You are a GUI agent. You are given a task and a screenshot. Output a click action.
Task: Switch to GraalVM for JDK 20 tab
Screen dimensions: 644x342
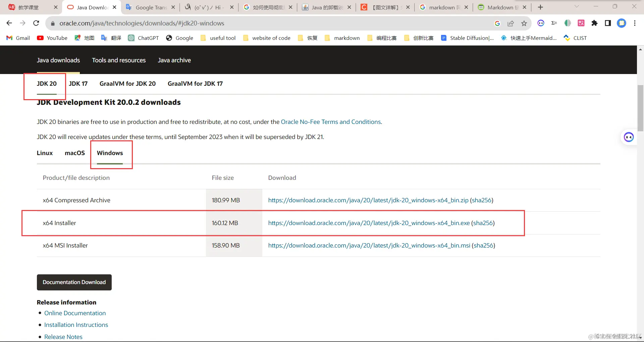(127, 84)
